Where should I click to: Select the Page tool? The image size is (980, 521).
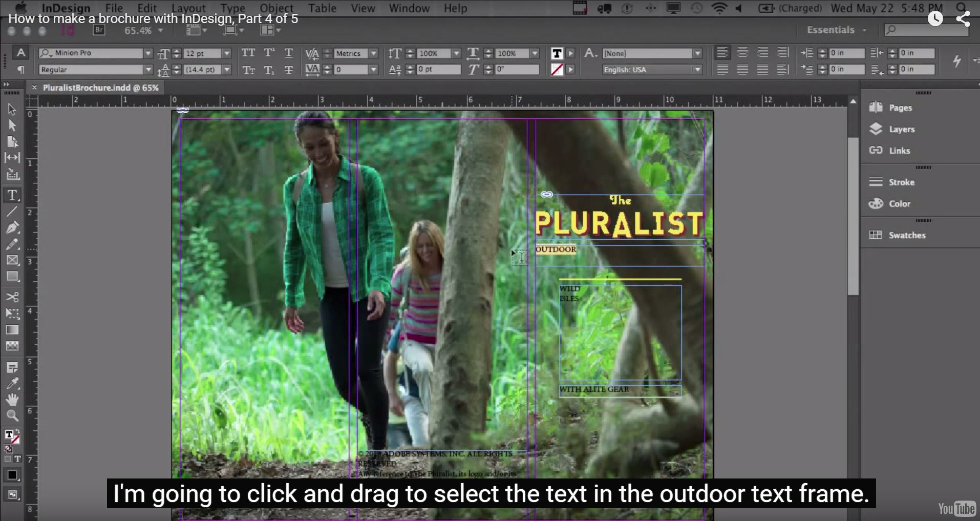tap(12, 142)
